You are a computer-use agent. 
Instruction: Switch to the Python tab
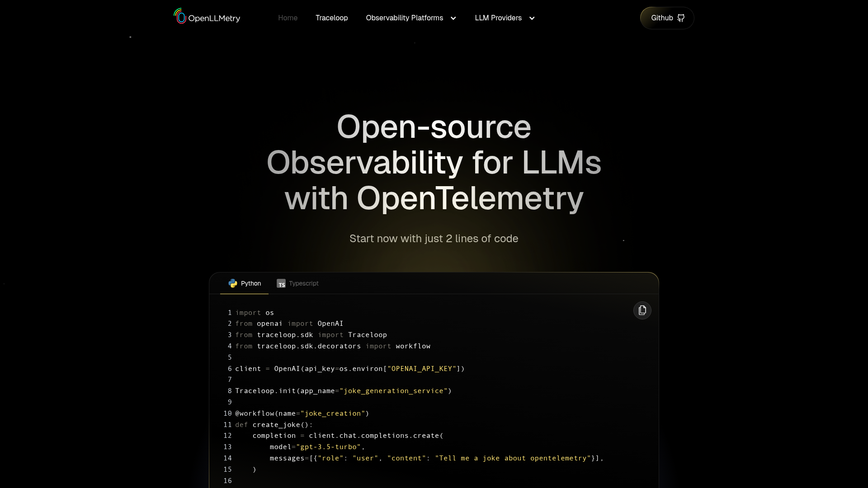244,283
